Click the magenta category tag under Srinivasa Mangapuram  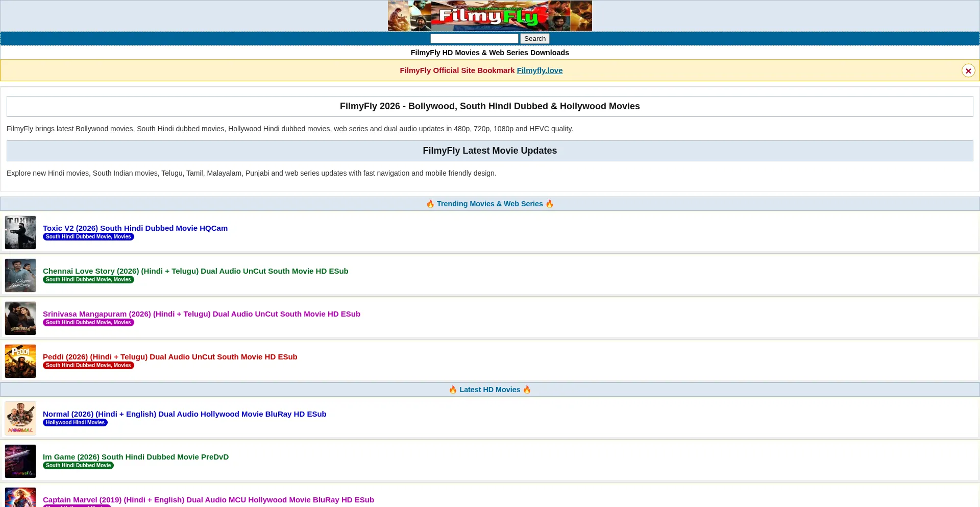click(x=88, y=323)
